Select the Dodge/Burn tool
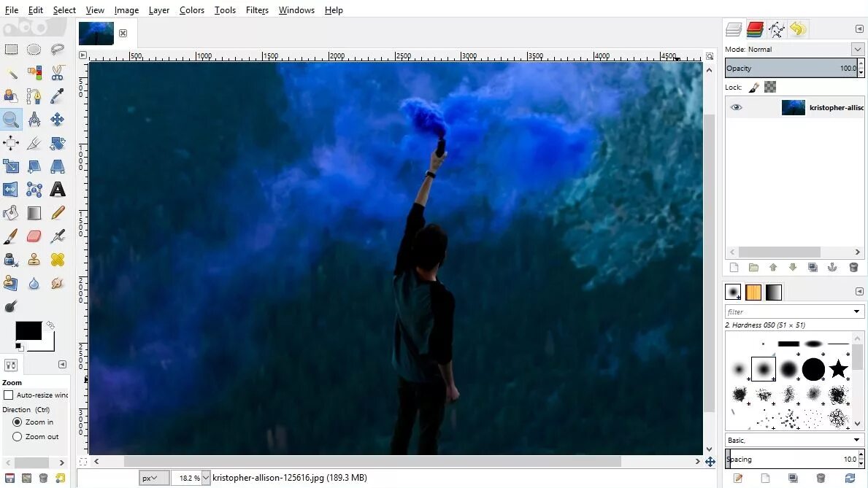868x488 pixels. [x=11, y=306]
